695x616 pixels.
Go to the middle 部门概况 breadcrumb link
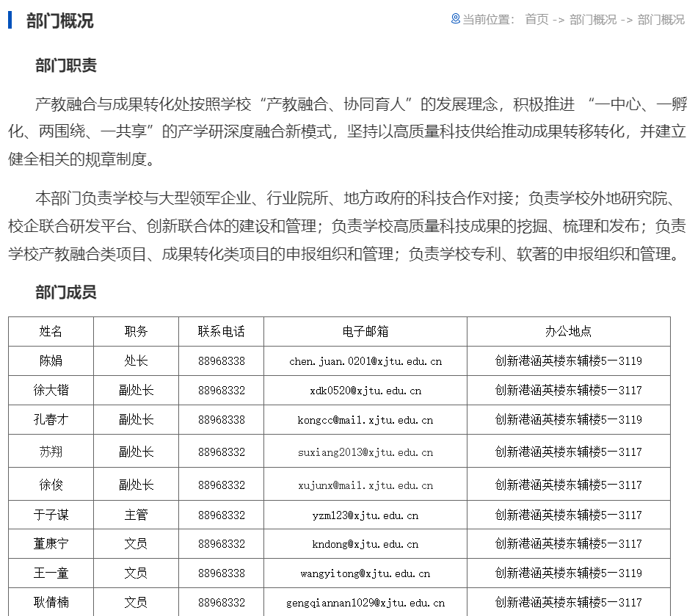[593, 20]
